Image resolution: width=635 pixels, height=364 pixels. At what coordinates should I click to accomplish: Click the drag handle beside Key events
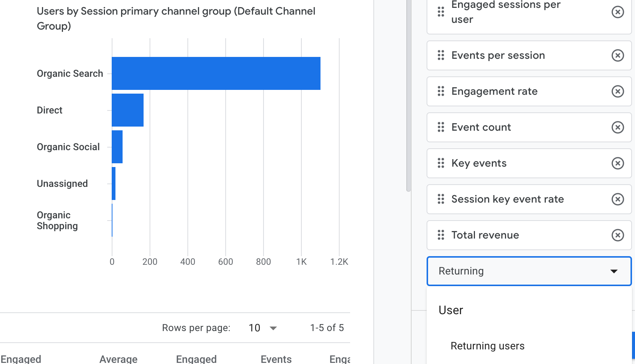440,163
